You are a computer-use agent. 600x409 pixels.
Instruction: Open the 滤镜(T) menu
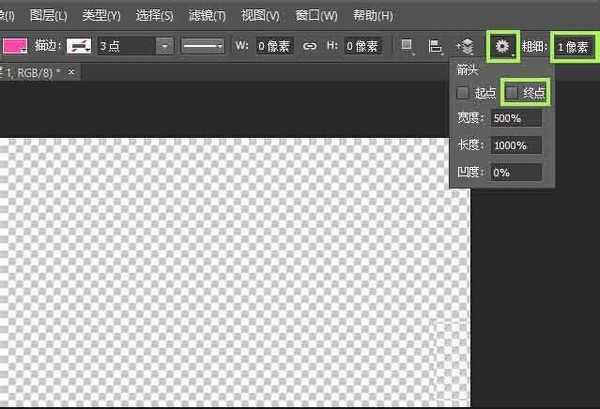point(207,16)
